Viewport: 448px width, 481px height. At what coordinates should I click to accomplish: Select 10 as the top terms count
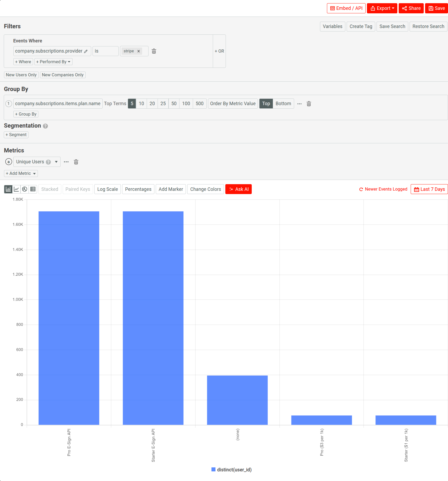[x=141, y=104]
